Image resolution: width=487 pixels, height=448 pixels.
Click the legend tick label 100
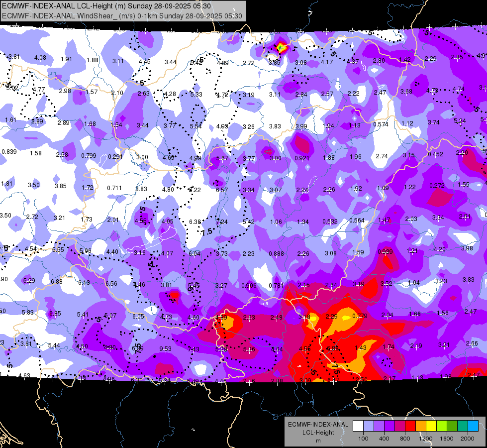point(363,439)
